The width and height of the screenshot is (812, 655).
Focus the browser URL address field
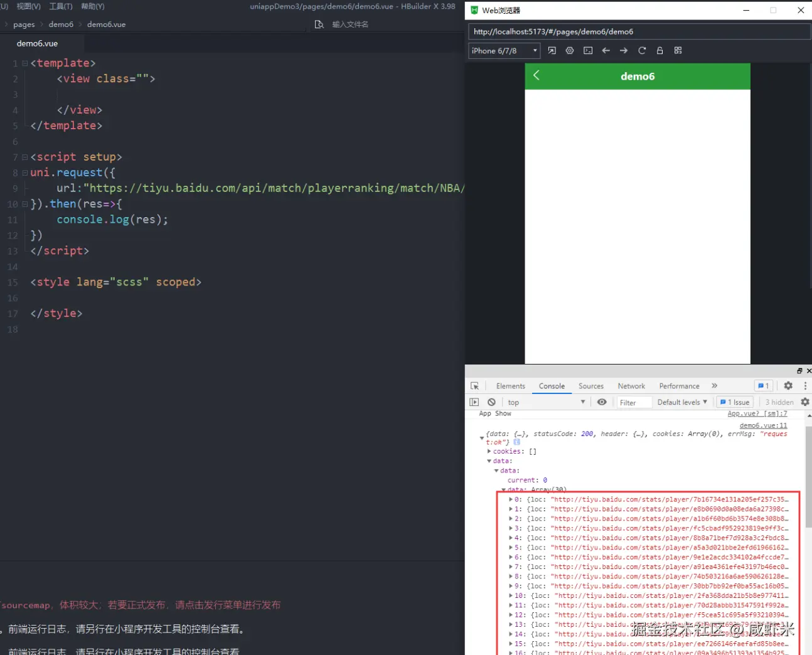[639, 31]
